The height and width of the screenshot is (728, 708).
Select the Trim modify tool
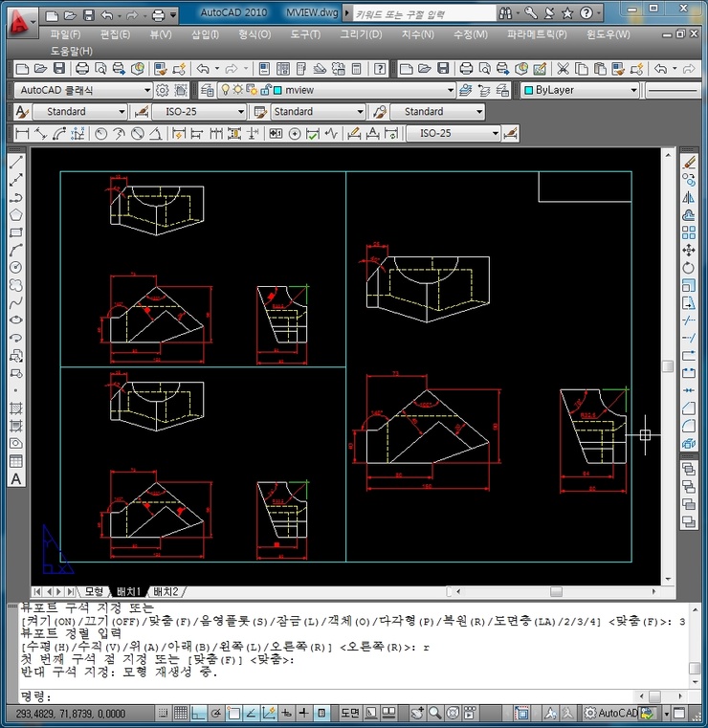click(689, 320)
